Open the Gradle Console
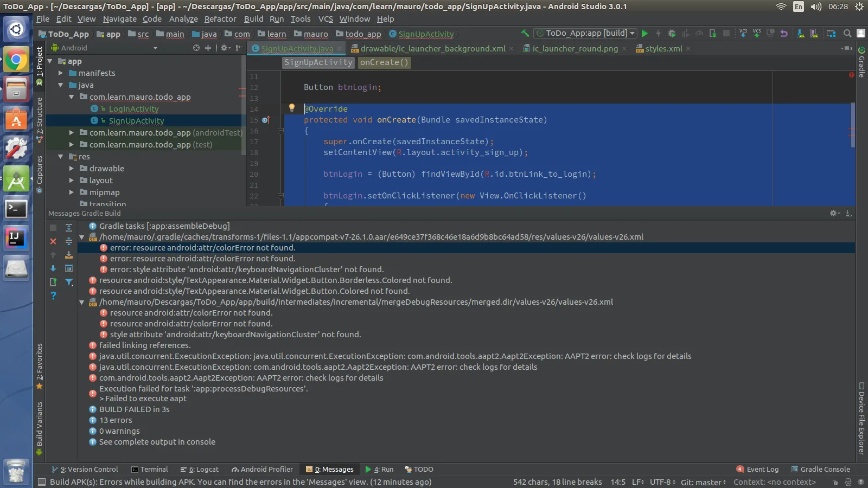 pyautogui.click(x=821, y=470)
